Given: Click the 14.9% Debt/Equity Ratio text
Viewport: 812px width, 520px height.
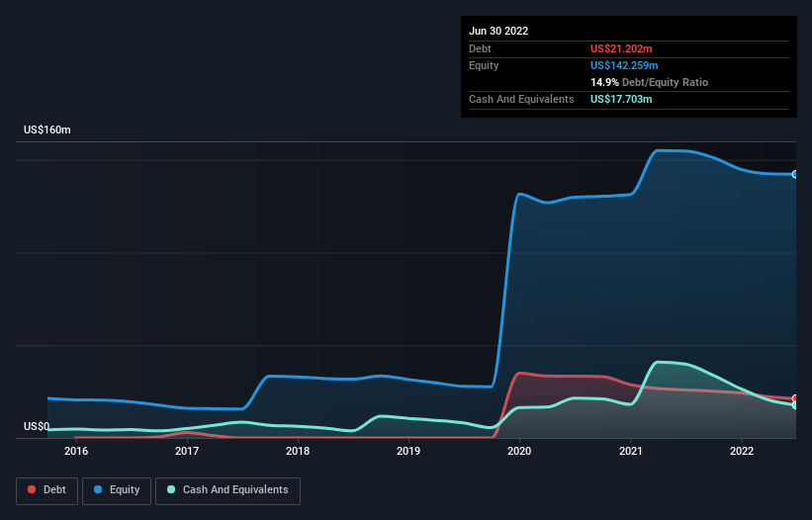Looking at the screenshot, I should [649, 82].
